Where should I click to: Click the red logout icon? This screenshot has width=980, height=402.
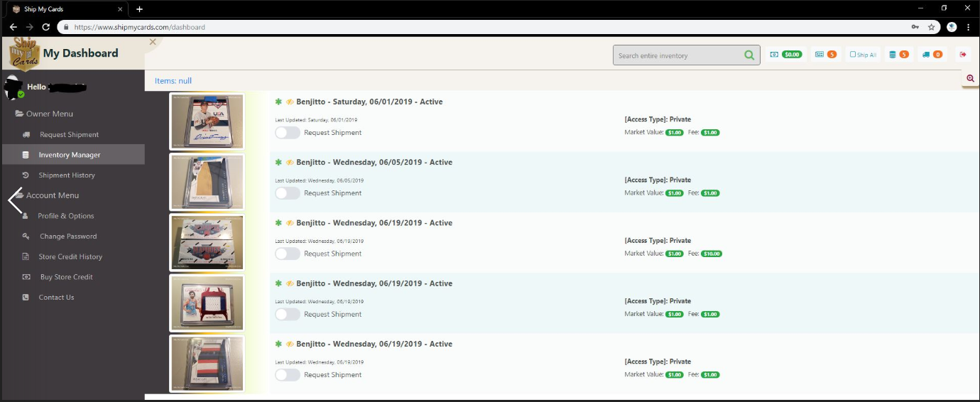pyautogui.click(x=963, y=55)
